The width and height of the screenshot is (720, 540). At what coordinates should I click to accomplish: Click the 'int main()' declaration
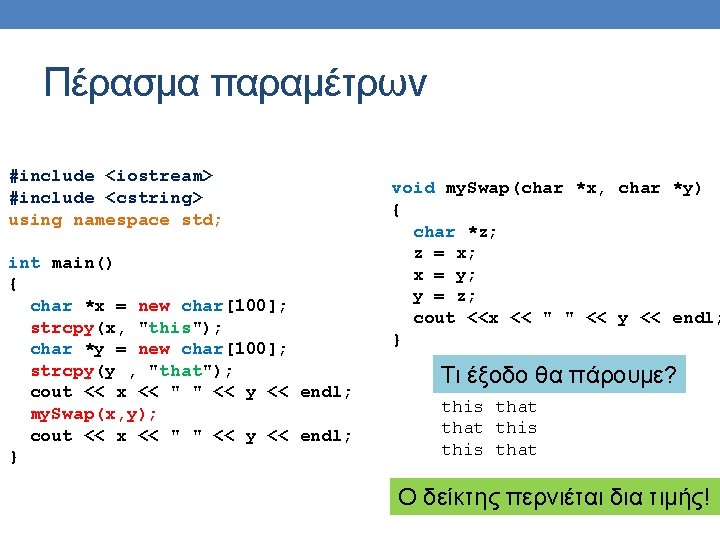coord(60,263)
